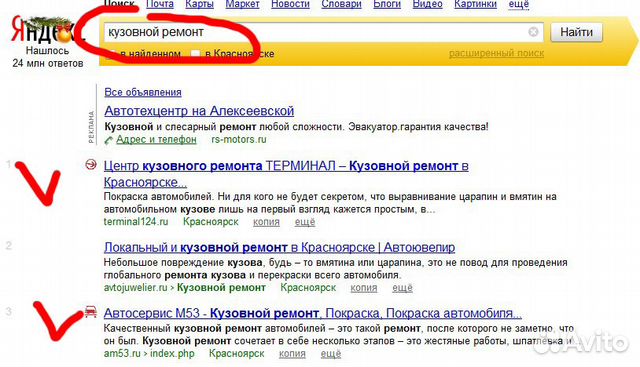Open the Видео tab
This screenshot has height=367, width=640.
[427, 4]
